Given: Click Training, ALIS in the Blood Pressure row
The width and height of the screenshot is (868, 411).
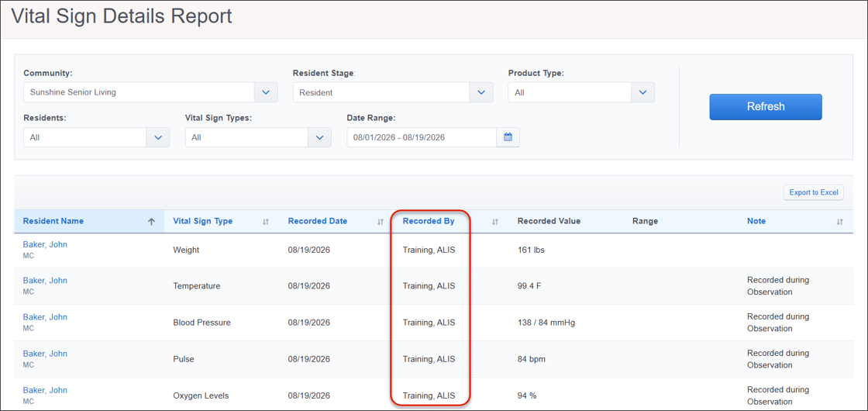Looking at the screenshot, I should [429, 323].
